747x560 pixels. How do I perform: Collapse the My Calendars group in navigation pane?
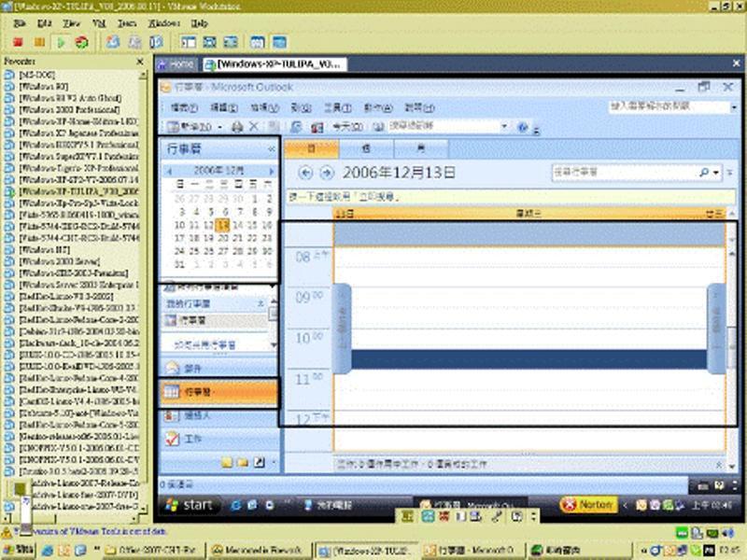point(261,303)
